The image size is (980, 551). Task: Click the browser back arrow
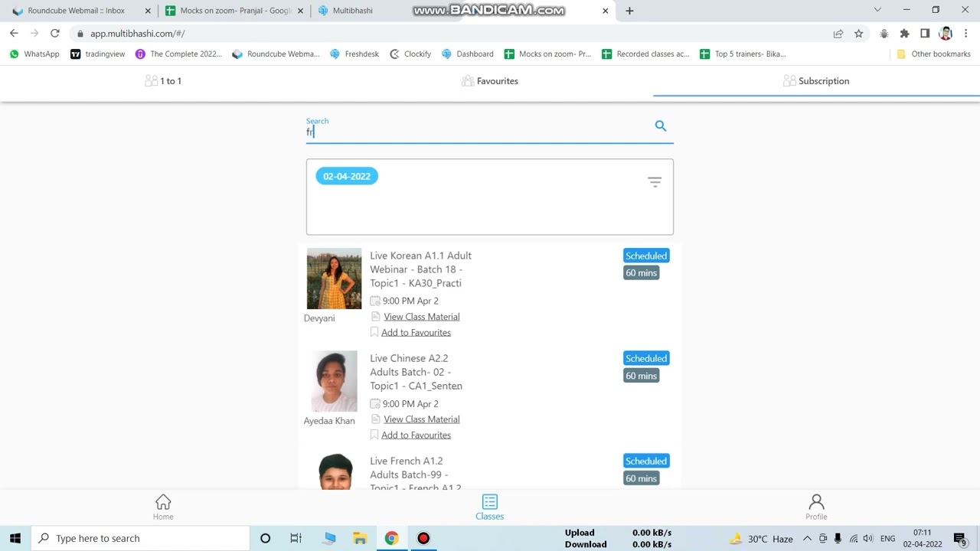(14, 34)
